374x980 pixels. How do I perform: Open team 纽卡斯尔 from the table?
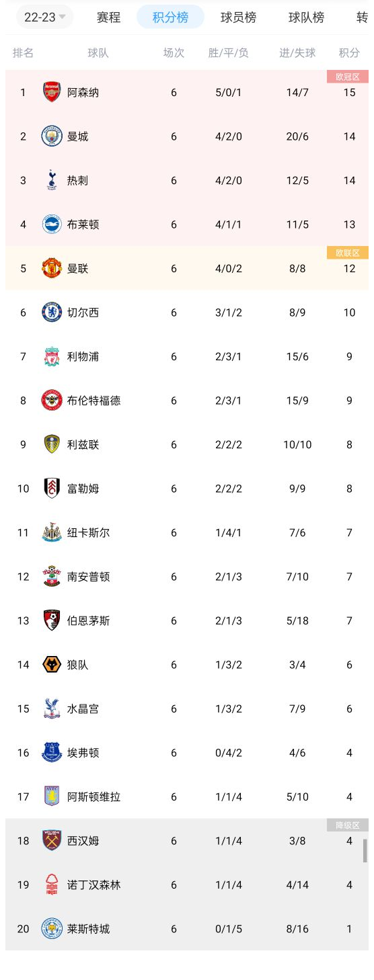pyautogui.click(x=88, y=533)
